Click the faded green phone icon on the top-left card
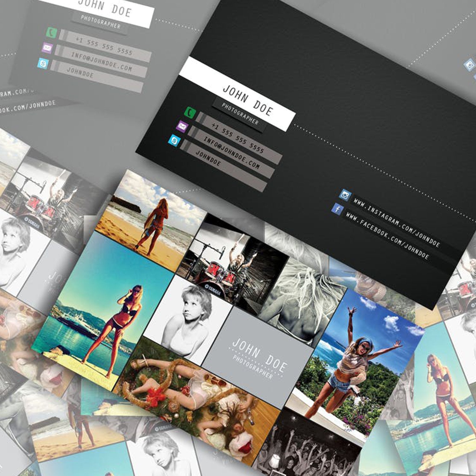Viewport: 476px width, 476px height. pyautogui.click(x=52, y=33)
